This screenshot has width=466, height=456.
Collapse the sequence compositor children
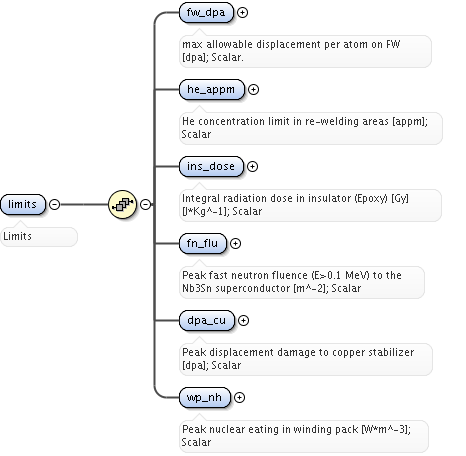[145, 204]
